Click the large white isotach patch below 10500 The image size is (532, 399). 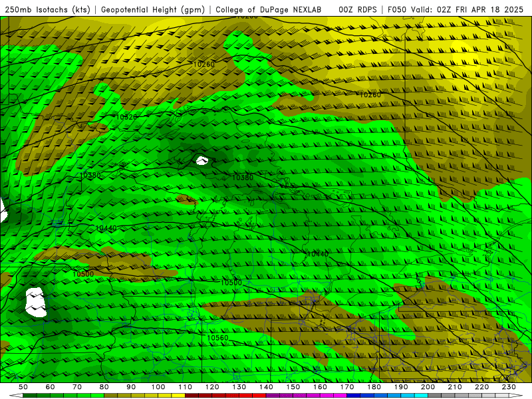tap(36, 302)
